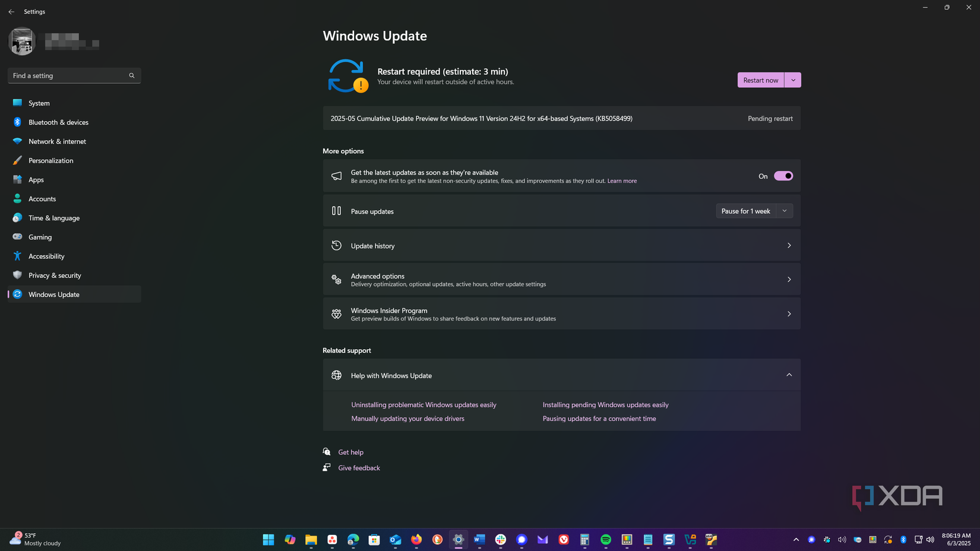The width and height of the screenshot is (980, 551).
Task: Click the user profile picture
Action: click(x=22, y=42)
